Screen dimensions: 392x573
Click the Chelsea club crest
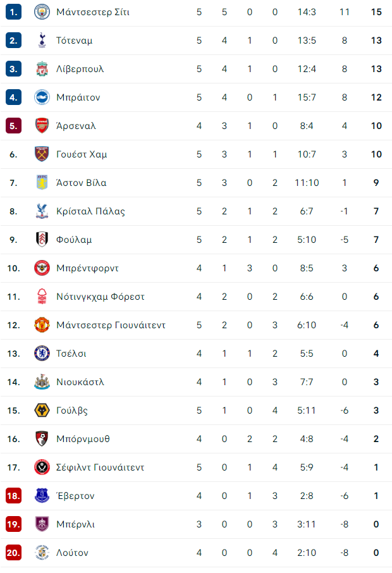(x=42, y=354)
